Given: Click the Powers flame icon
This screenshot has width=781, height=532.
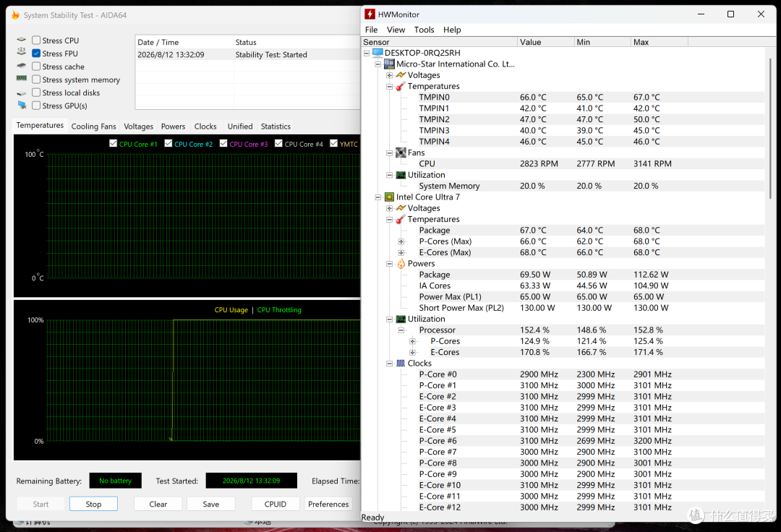Looking at the screenshot, I should (401, 264).
